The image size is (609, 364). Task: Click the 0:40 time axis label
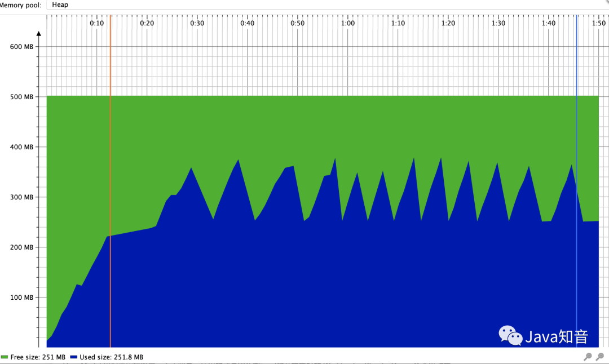point(247,23)
